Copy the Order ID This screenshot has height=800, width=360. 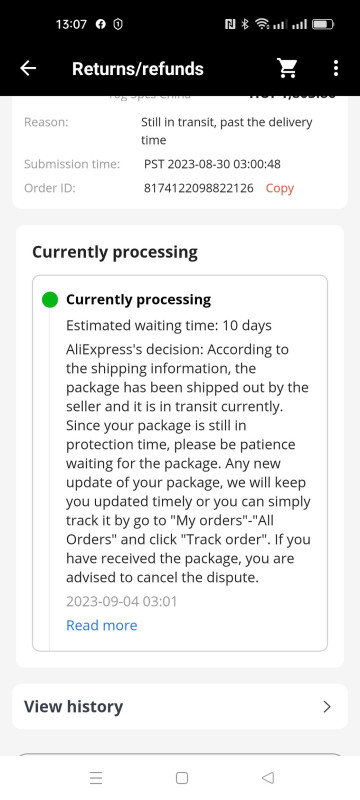coord(280,188)
